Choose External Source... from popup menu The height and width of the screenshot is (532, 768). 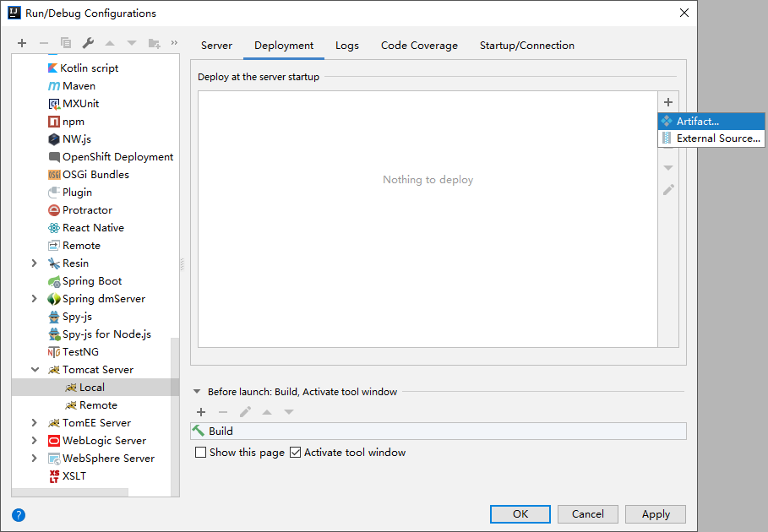(711, 138)
